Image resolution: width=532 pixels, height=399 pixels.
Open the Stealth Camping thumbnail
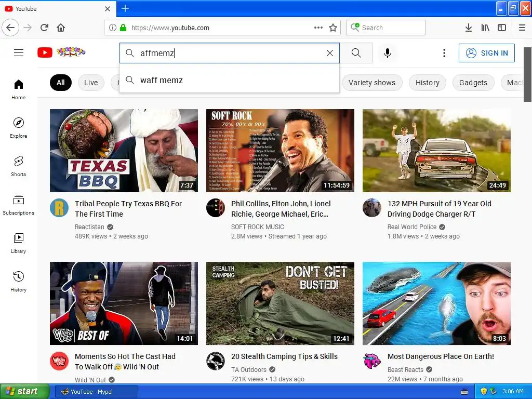(280, 303)
